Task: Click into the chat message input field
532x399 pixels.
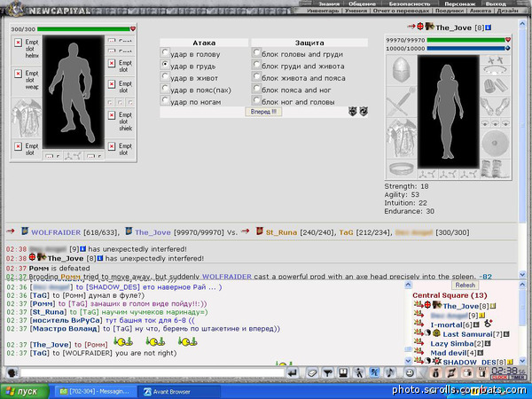Action: 152,373
